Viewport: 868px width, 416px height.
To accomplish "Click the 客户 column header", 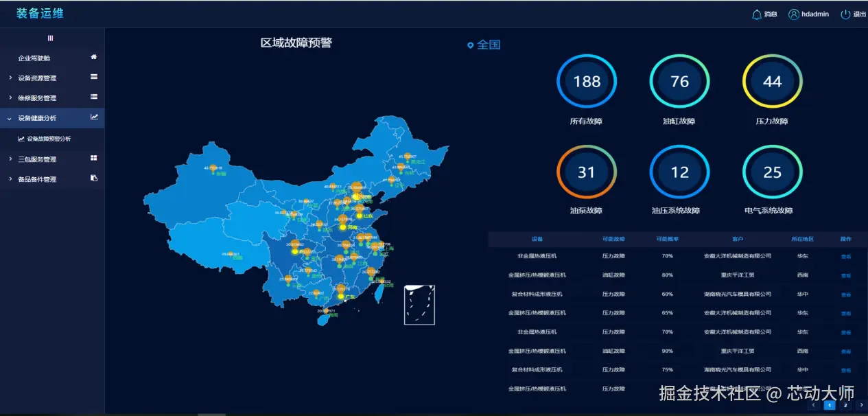I will pos(738,239).
